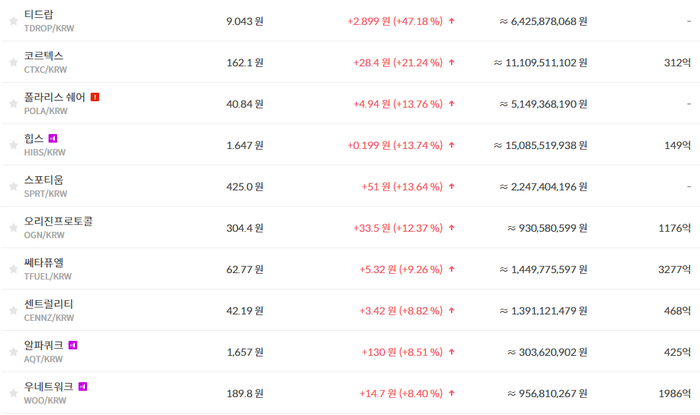Screen dimensions: 700x415
Task: Click the red warning icon beside 폴라리스 쉐어
Action: (x=95, y=97)
